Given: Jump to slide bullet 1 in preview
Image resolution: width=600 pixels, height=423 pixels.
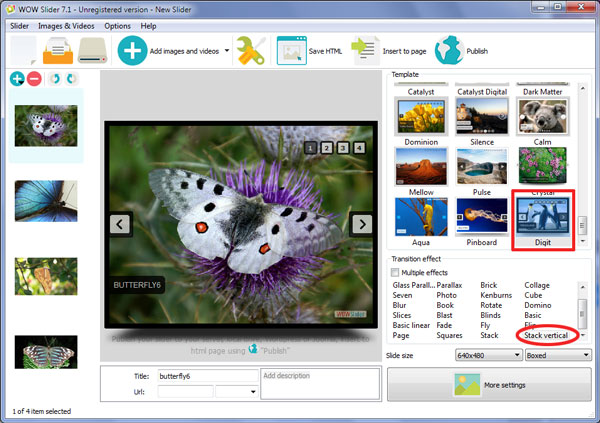Looking at the screenshot, I should [310, 148].
